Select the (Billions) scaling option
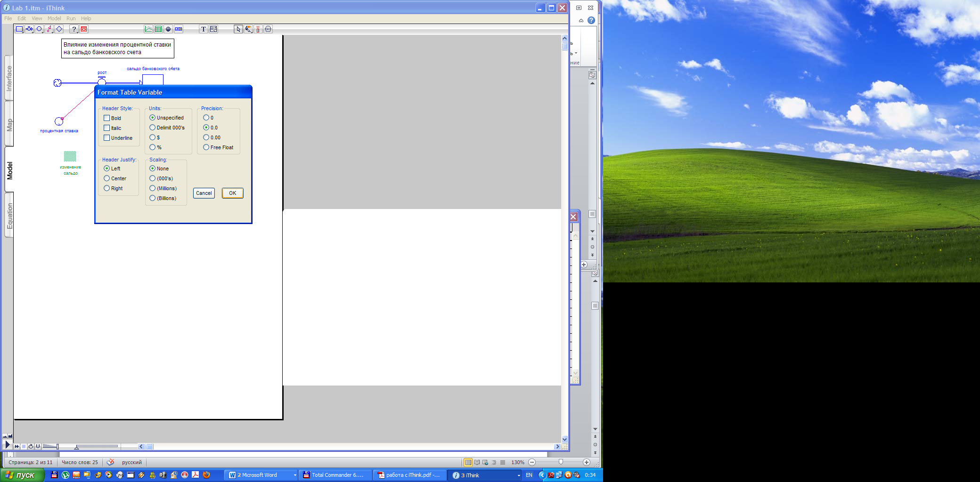The height and width of the screenshot is (482, 980). (x=152, y=198)
